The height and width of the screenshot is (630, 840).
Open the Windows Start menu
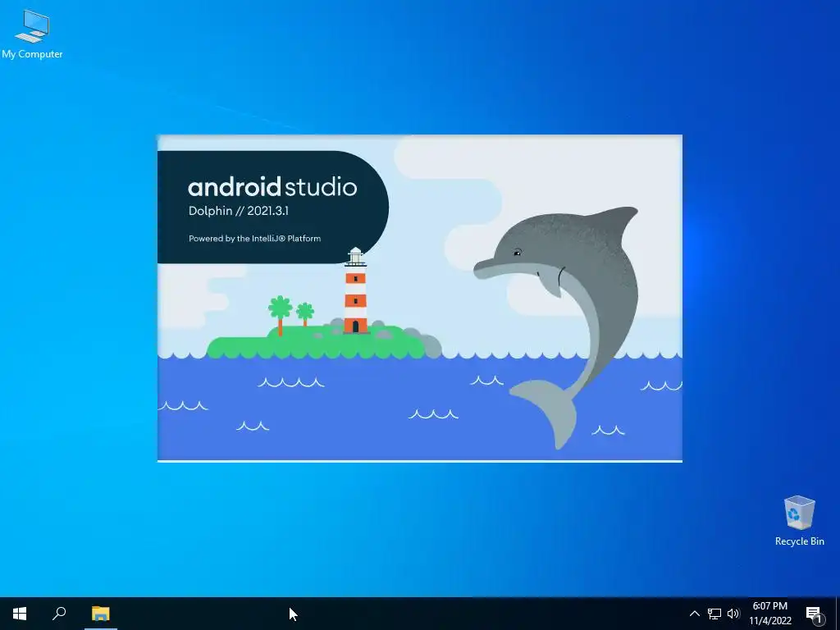pyautogui.click(x=20, y=614)
